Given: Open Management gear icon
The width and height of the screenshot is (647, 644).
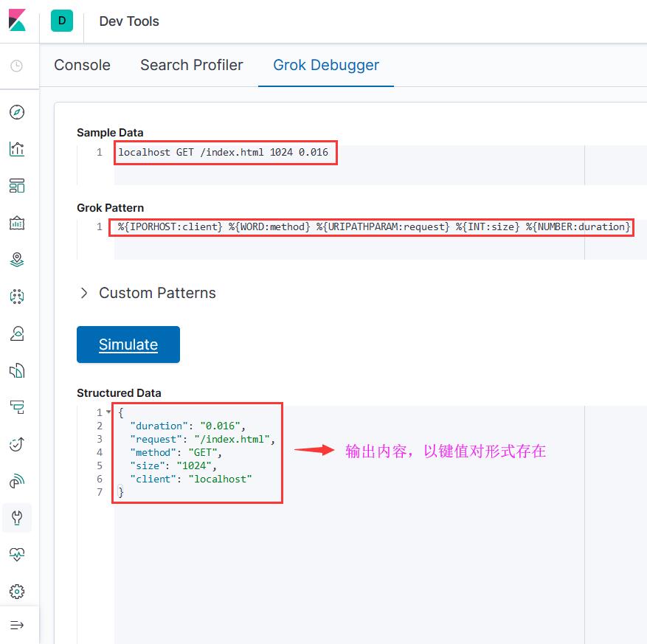Looking at the screenshot, I should point(17,592).
